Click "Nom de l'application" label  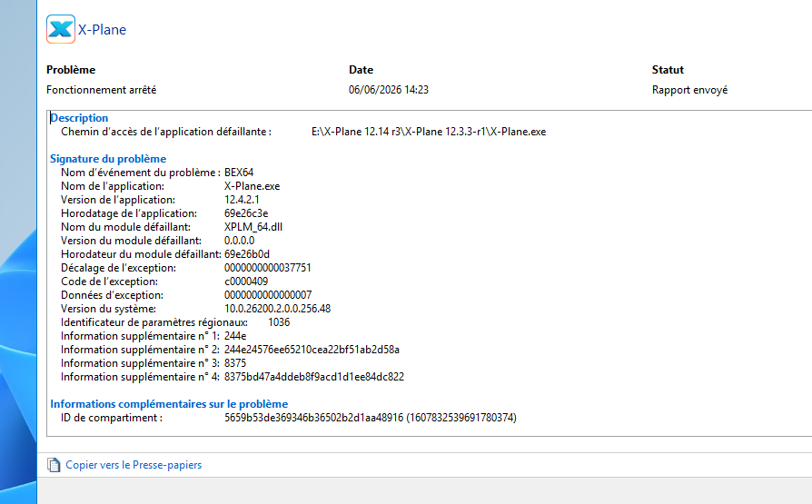pos(113,186)
